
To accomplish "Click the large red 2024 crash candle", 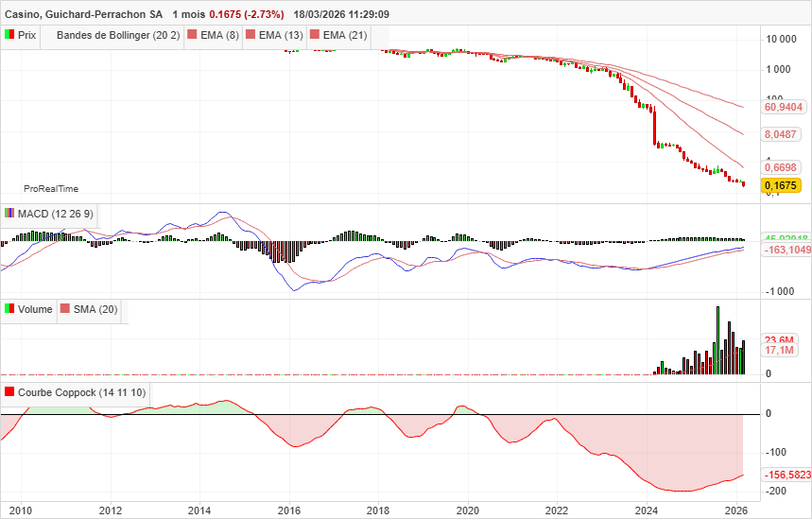I will coord(654,127).
